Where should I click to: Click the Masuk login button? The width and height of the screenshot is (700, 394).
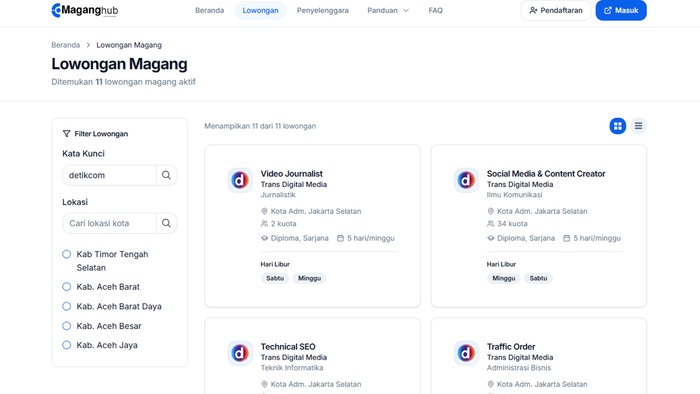[x=621, y=10]
